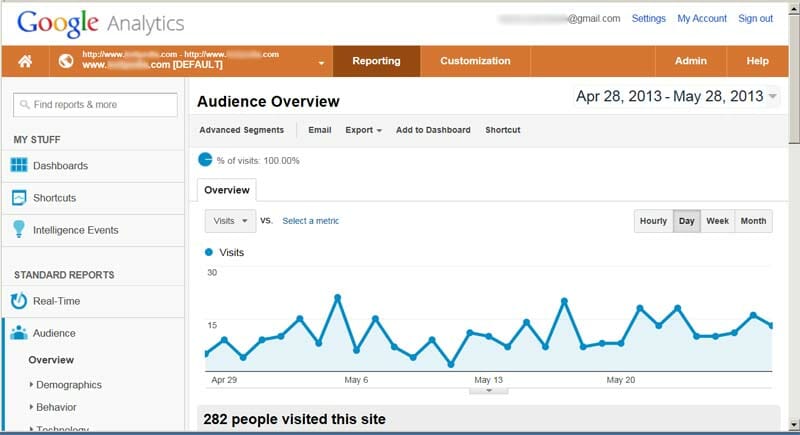The height and width of the screenshot is (435, 800).
Task: Click the Real-Time clock icon
Action: (19, 301)
